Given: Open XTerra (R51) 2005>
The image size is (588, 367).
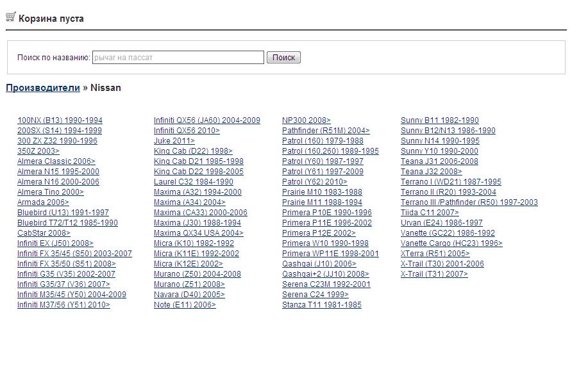Looking at the screenshot, I should (x=435, y=254).
